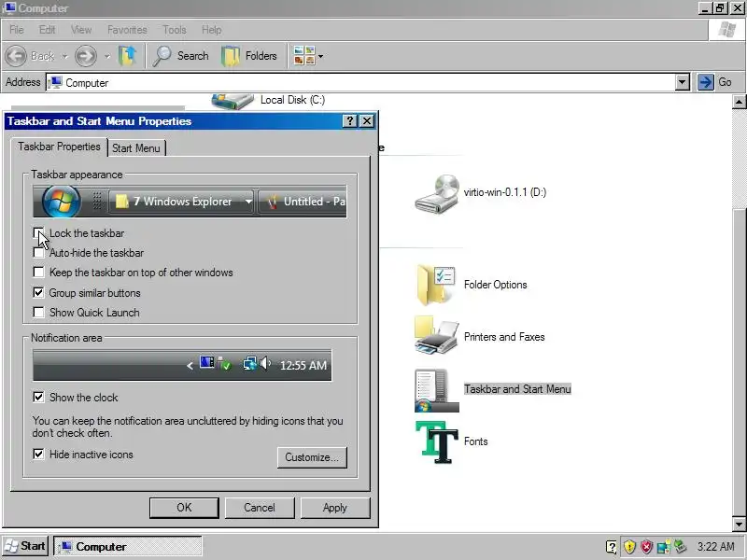Toggle Show the clock checkbox
Image resolution: width=747 pixels, height=560 pixels.
[x=38, y=398]
